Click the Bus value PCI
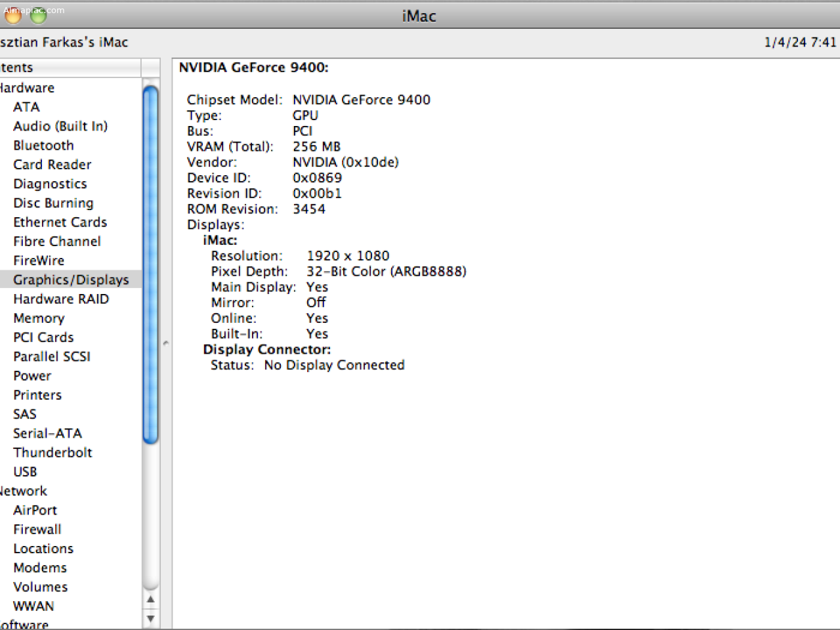The image size is (840, 630). tap(303, 131)
